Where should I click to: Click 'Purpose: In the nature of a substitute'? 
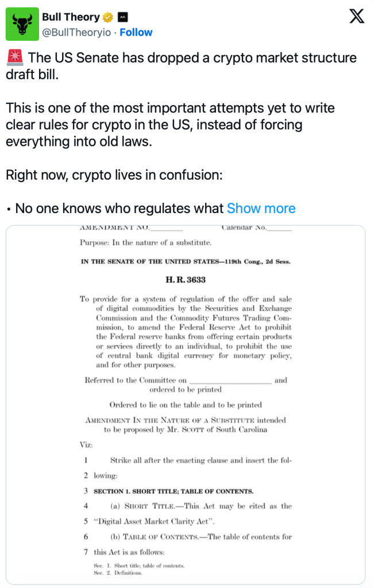146,242
